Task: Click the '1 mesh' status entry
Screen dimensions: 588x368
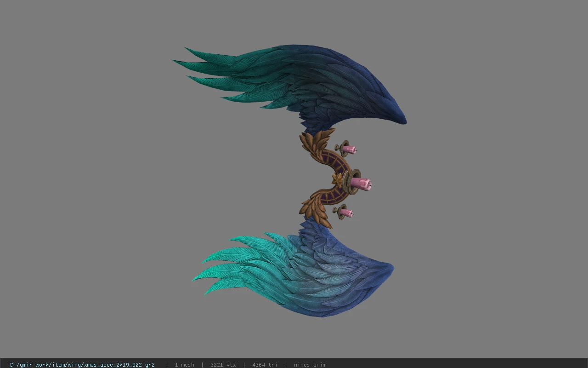Action: pyautogui.click(x=184, y=365)
